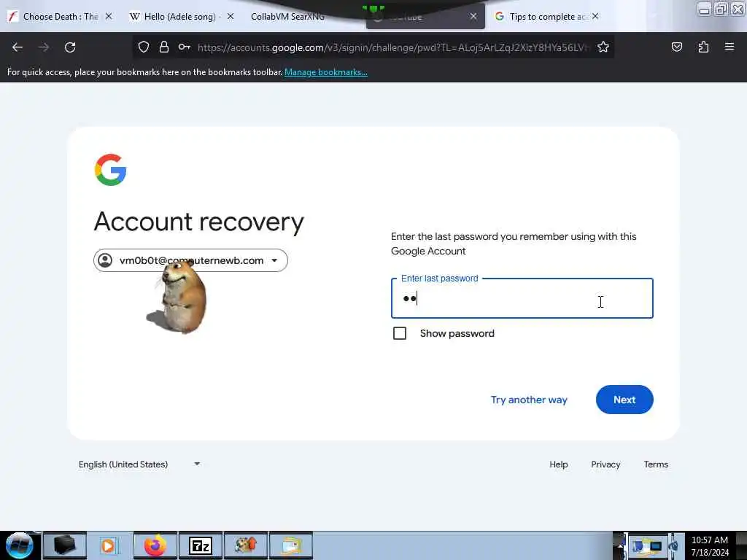Viewport: 747px width, 560px height.
Task: Open the Privacy link in footer
Action: pyautogui.click(x=605, y=464)
